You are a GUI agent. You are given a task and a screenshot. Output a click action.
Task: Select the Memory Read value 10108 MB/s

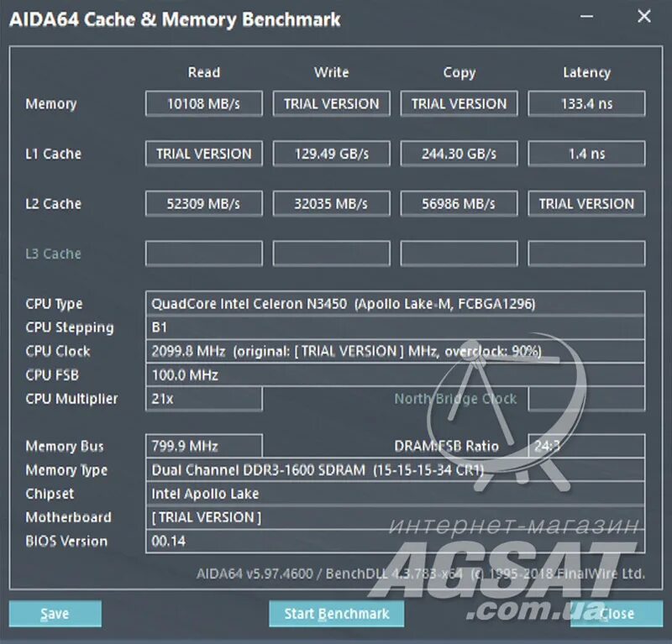click(204, 103)
